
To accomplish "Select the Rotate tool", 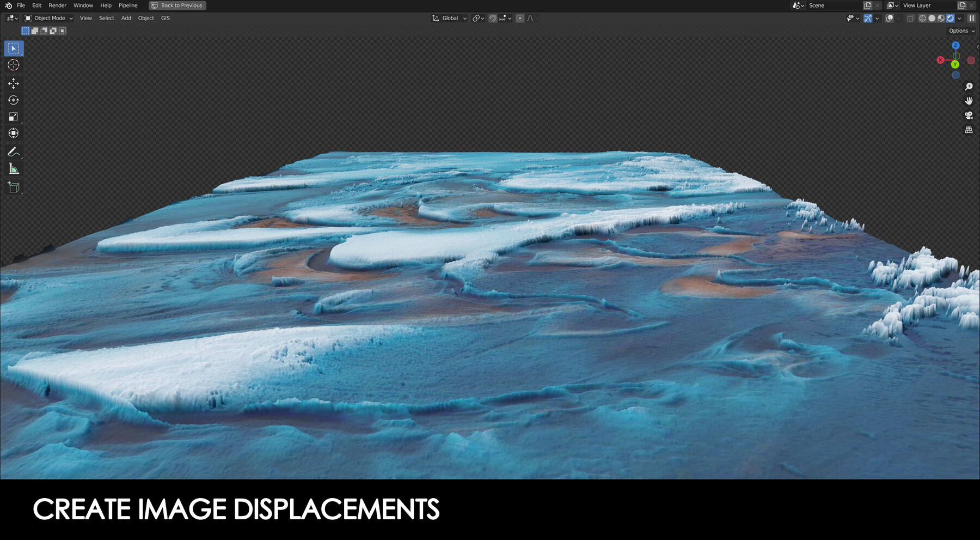I will tap(13, 100).
